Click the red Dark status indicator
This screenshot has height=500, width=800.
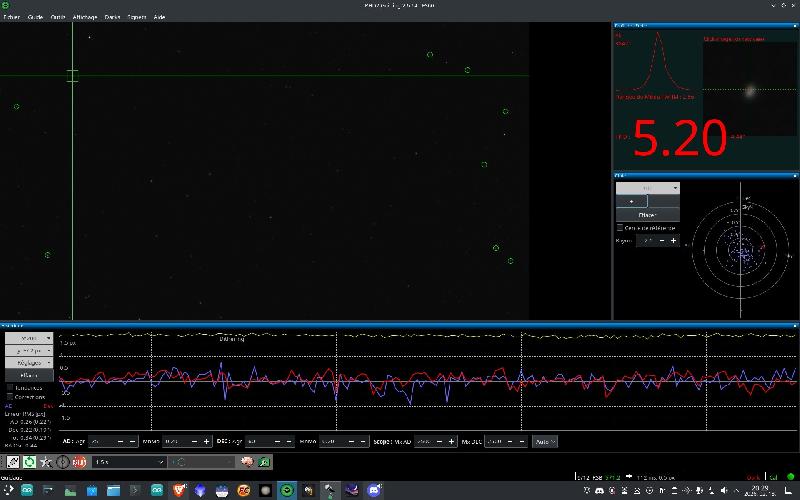point(754,478)
